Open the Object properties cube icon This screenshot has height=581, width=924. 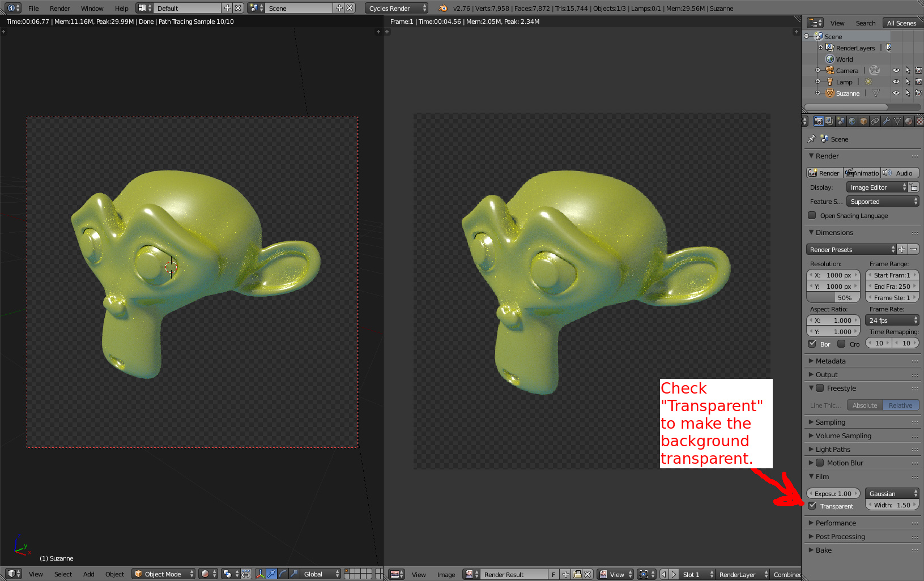(863, 121)
